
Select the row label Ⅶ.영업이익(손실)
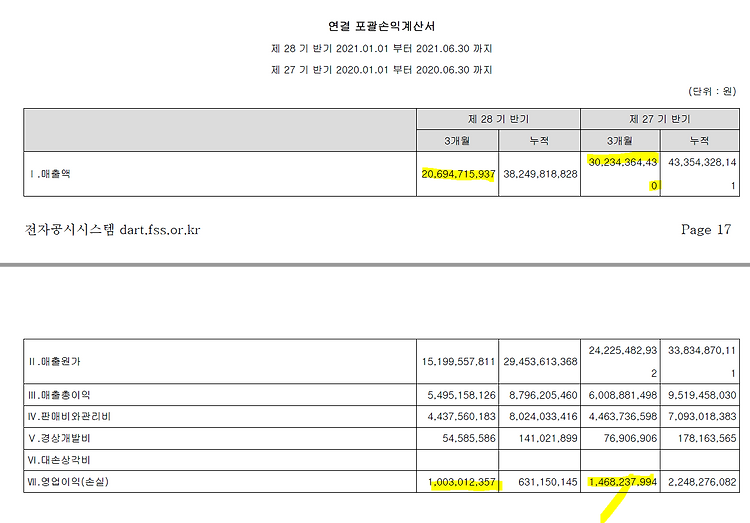pos(68,481)
